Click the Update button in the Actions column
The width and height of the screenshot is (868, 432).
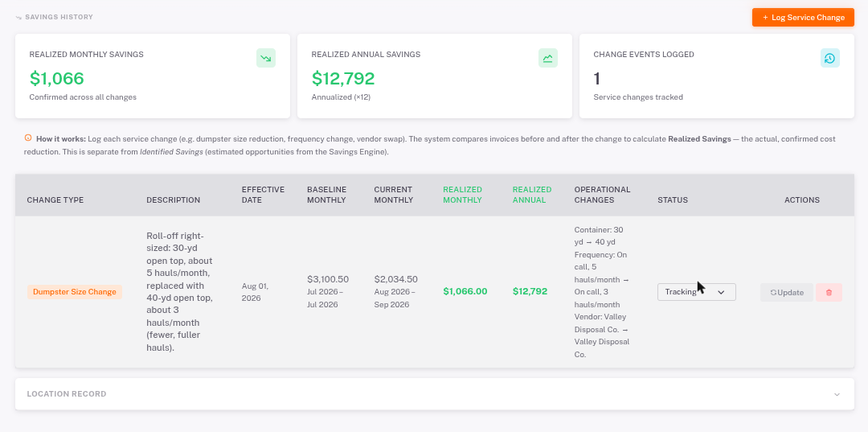(x=787, y=293)
